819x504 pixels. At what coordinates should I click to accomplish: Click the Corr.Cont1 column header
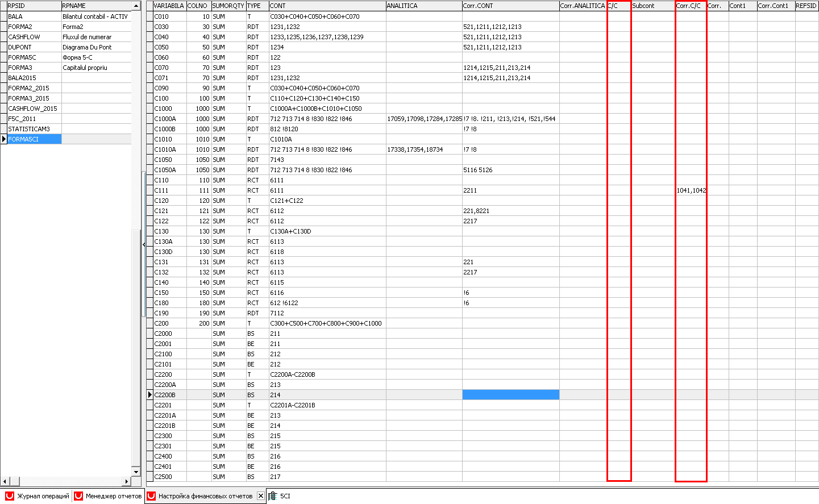775,6
